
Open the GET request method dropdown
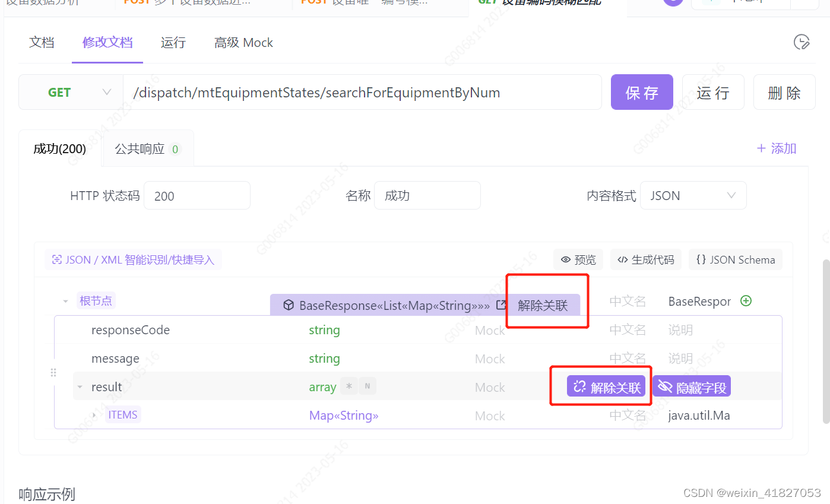pyautogui.click(x=71, y=93)
